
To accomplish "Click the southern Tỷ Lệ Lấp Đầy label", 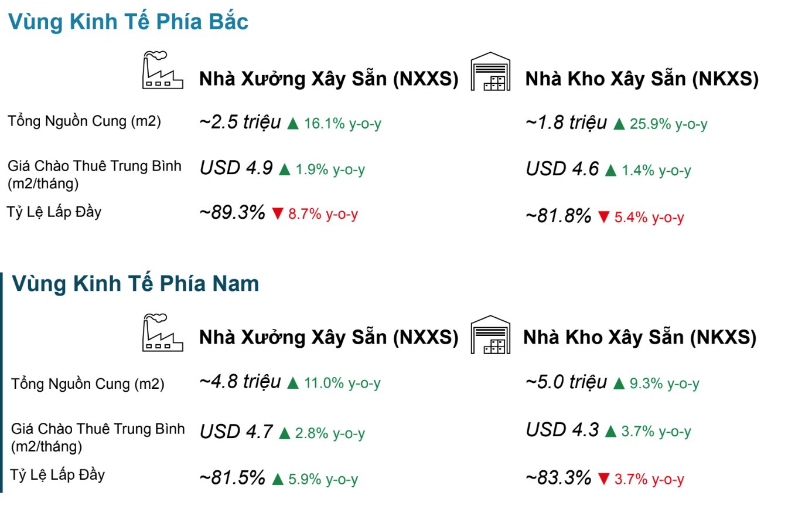I will (x=58, y=474).
